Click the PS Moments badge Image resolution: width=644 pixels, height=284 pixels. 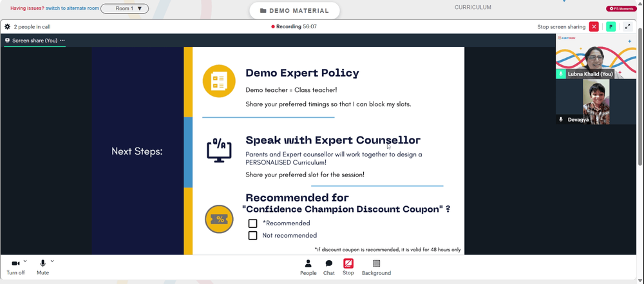(x=621, y=8)
